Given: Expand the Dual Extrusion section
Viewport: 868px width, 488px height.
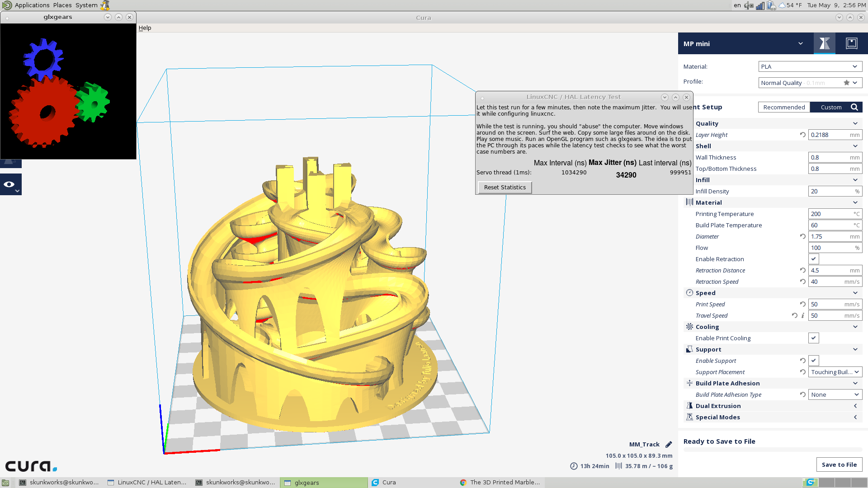Looking at the screenshot, I should tap(855, 406).
